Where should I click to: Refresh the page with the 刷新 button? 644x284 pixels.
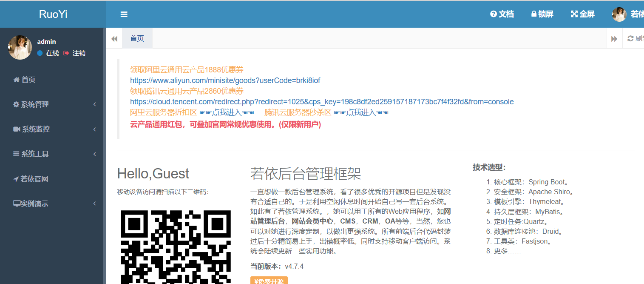point(635,39)
